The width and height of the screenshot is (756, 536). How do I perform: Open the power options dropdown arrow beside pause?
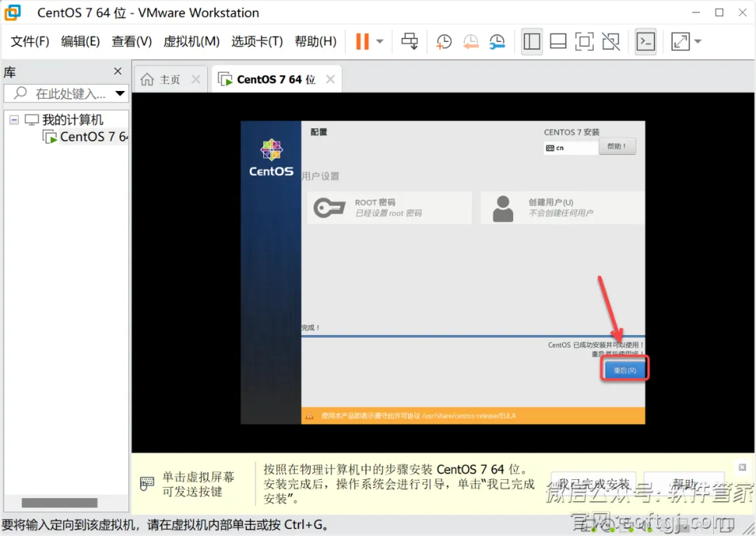(x=380, y=41)
